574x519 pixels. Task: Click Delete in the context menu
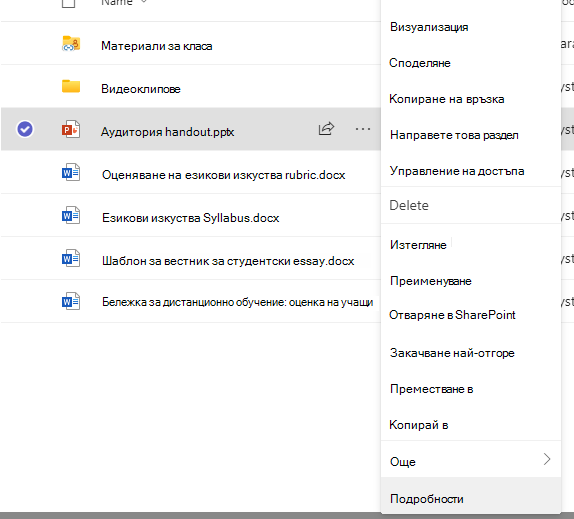pyautogui.click(x=409, y=205)
